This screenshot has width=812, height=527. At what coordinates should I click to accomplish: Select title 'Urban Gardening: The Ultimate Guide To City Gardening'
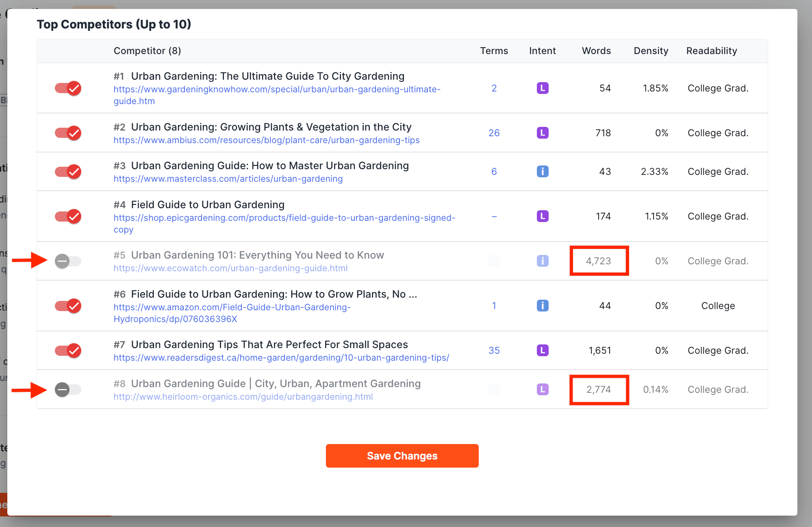click(268, 76)
